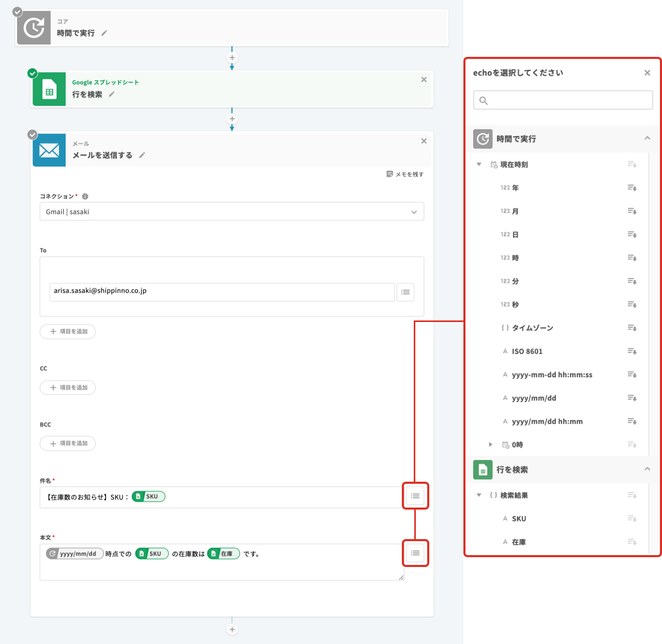Remove the メールを送信する step

click(x=424, y=141)
